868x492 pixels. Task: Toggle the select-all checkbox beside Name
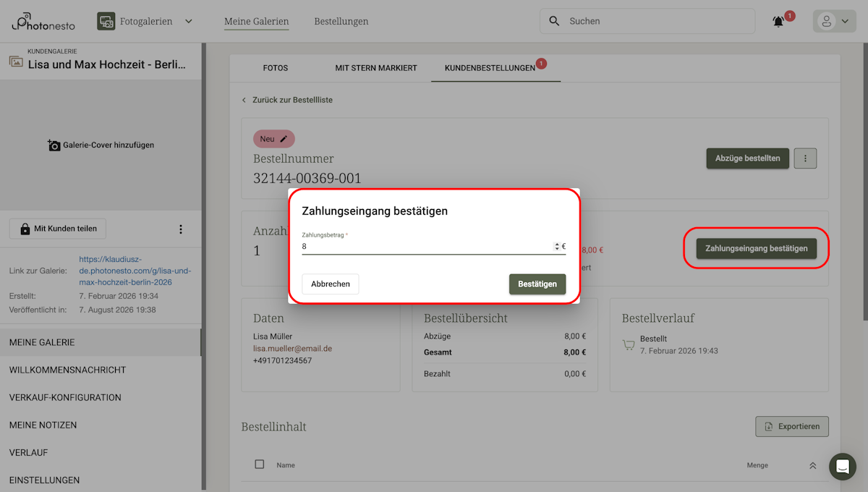[x=260, y=465]
